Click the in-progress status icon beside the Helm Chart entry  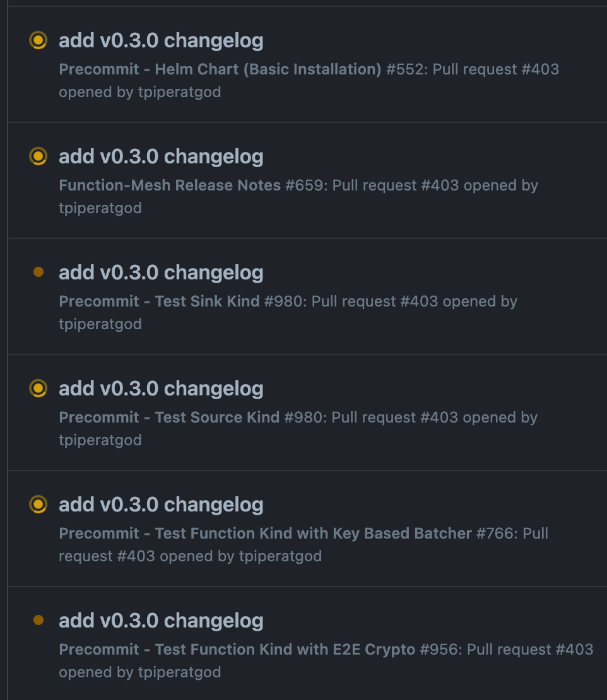coord(38,40)
